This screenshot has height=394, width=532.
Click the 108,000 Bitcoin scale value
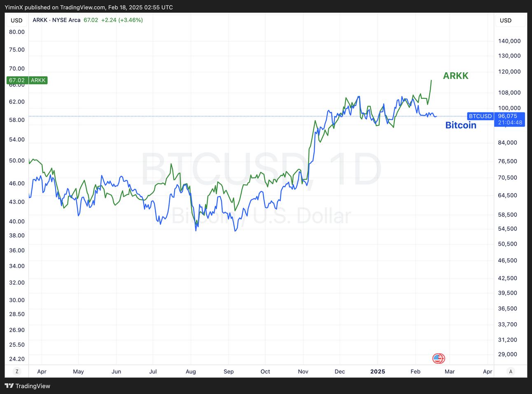pyautogui.click(x=509, y=93)
